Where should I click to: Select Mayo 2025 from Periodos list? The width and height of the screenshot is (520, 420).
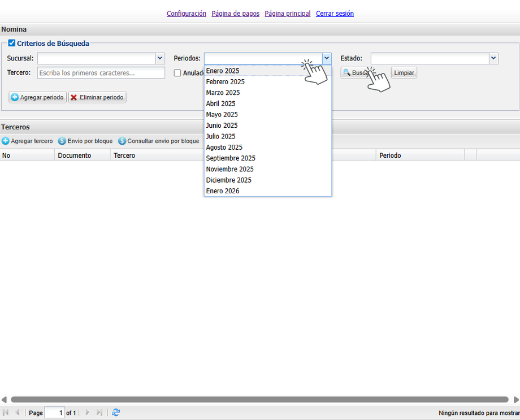(x=267, y=114)
